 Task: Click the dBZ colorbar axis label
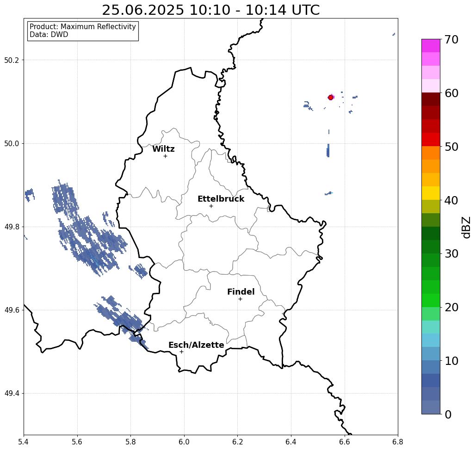coord(466,227)
